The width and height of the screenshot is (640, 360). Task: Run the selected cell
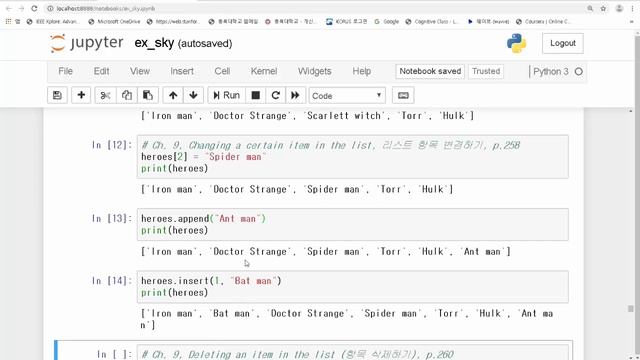(227, 96)
